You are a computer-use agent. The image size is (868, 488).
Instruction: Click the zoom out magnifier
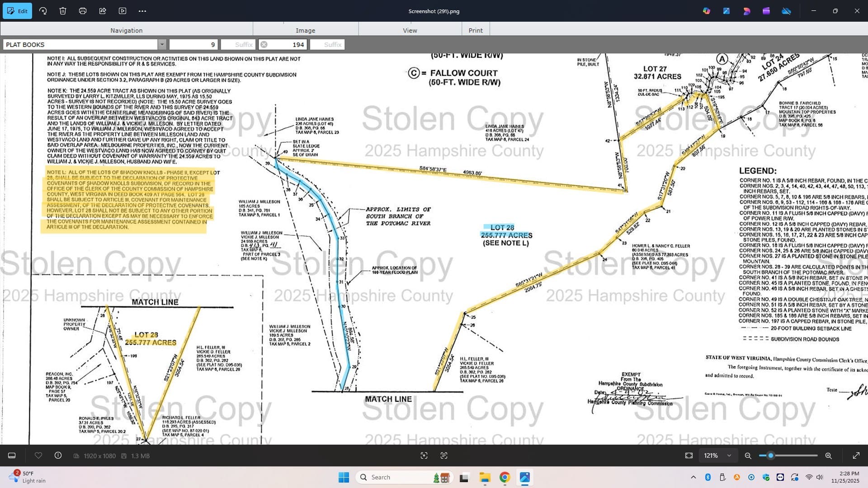click(x=748, y=455)
